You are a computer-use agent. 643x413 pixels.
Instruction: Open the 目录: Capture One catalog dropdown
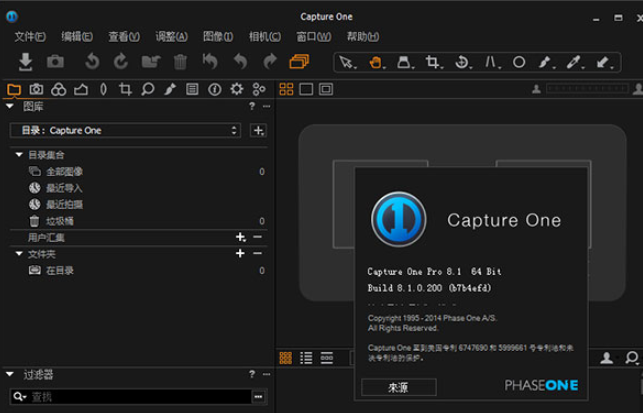point(125,130)
